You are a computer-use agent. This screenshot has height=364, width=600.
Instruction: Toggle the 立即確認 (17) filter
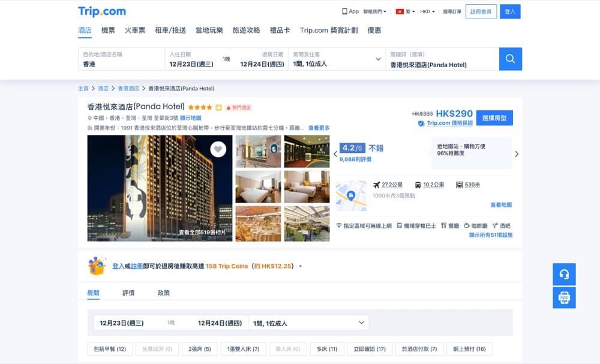tap(370, 348)
